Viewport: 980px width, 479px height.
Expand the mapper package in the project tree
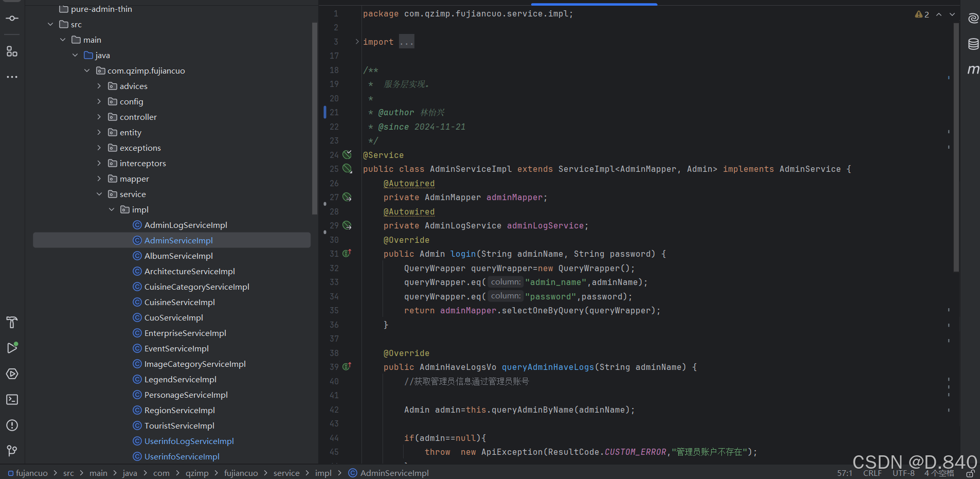99,179
